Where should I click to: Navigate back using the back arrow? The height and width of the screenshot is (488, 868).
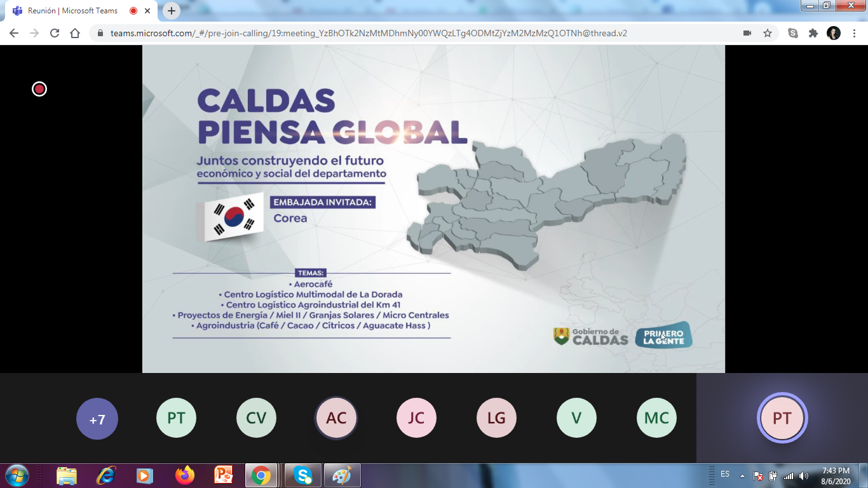pos(14,33)
